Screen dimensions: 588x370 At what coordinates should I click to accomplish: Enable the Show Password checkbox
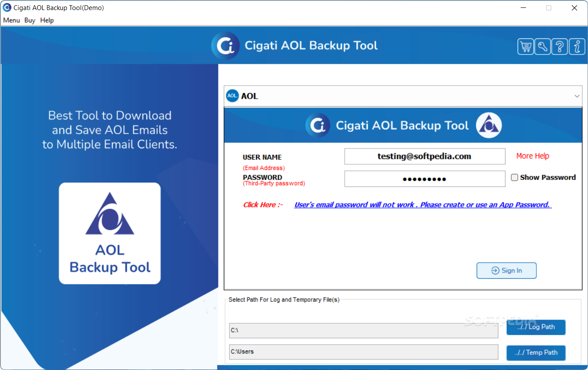[515, 177]
